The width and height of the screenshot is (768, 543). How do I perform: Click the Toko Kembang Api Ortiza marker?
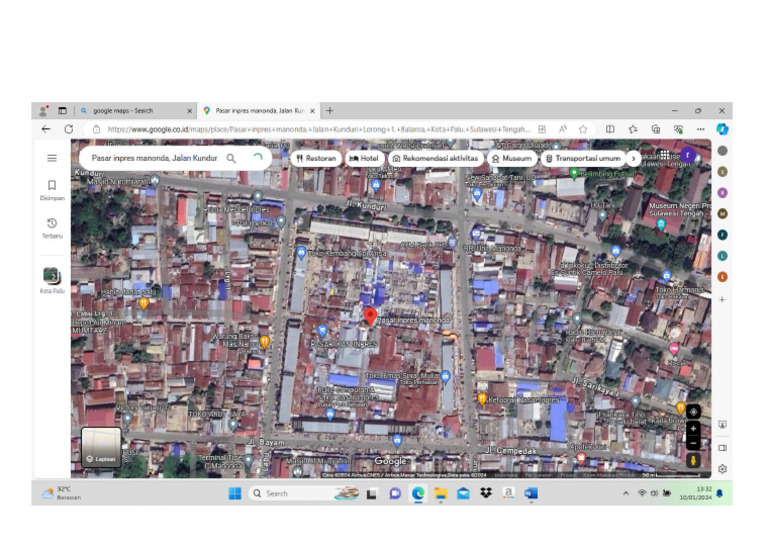(x=301, y=253)
